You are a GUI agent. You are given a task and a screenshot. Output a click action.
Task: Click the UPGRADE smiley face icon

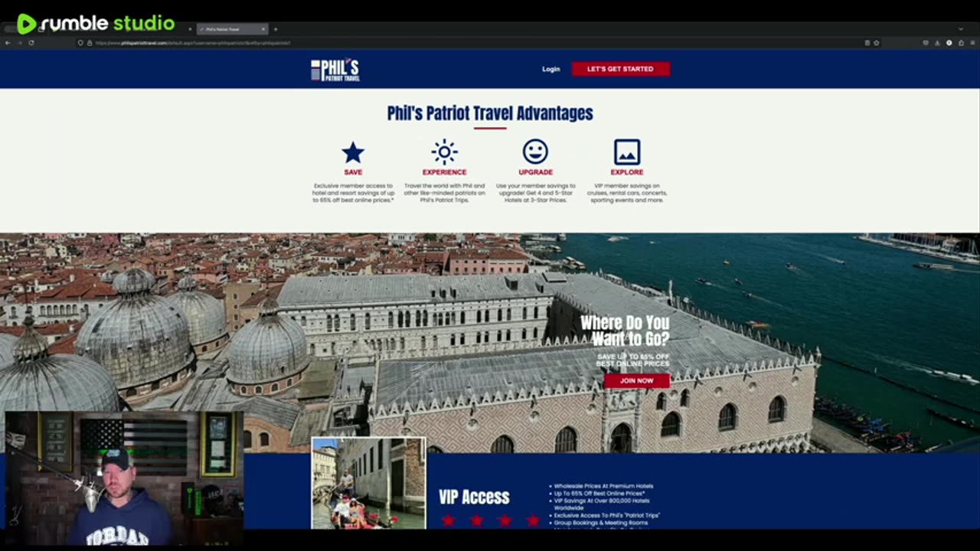coord(535,152)
